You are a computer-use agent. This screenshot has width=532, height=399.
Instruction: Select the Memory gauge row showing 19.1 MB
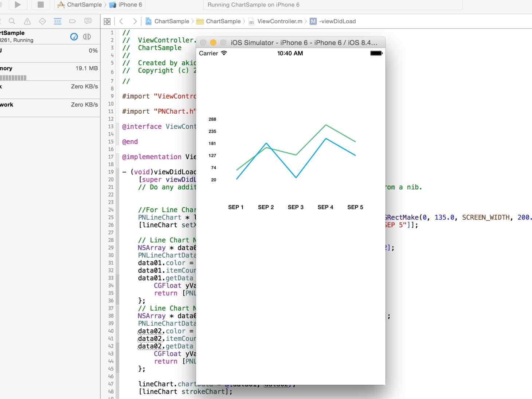click(50, 71)
